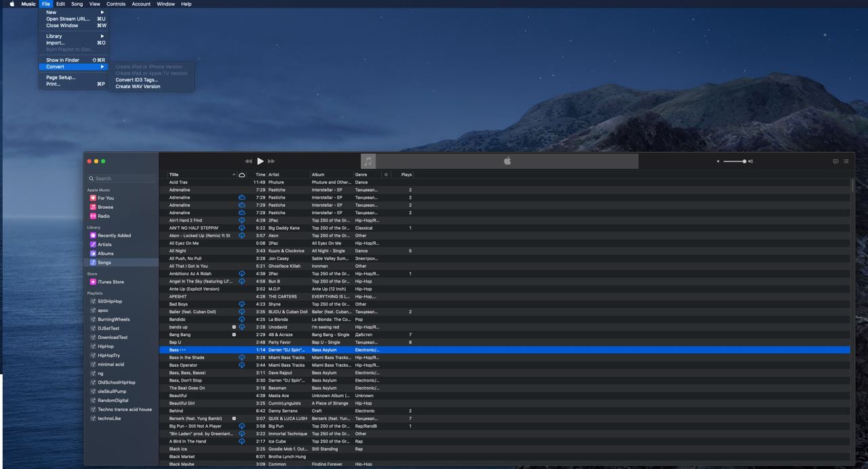Open the Edit menu
Viewport: 868px width, 469px height.
[60, 4]
